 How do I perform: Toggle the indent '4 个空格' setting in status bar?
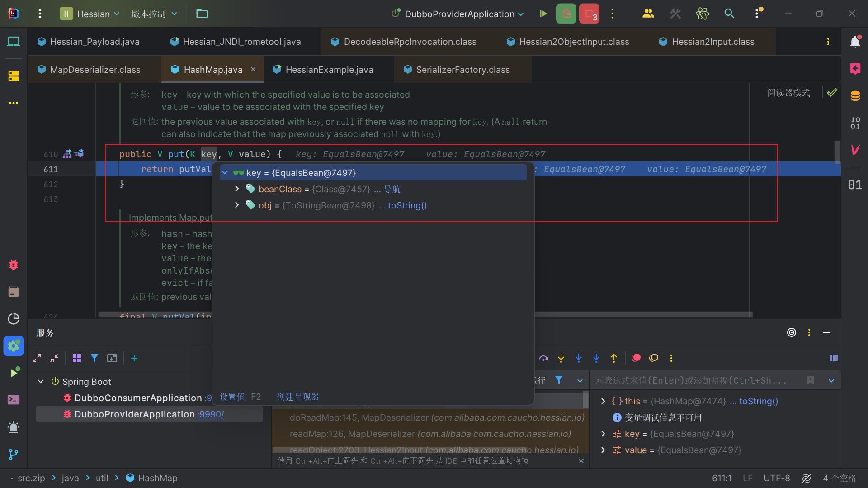pyautogui.click(x=840, y=478)
